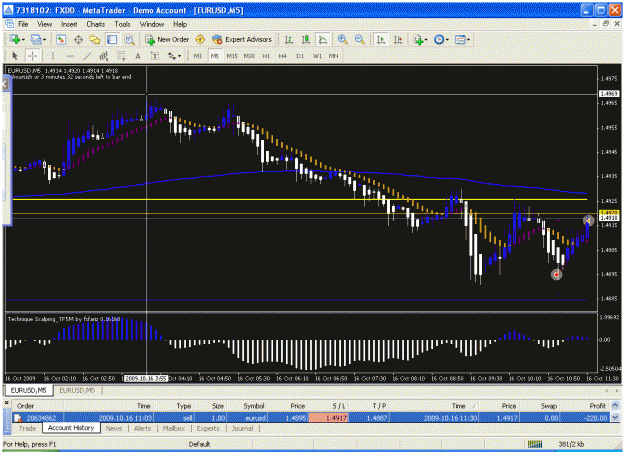Switch to the Account History tab
625x452 pixels.
pyautogui.click(x=71, y=428)
